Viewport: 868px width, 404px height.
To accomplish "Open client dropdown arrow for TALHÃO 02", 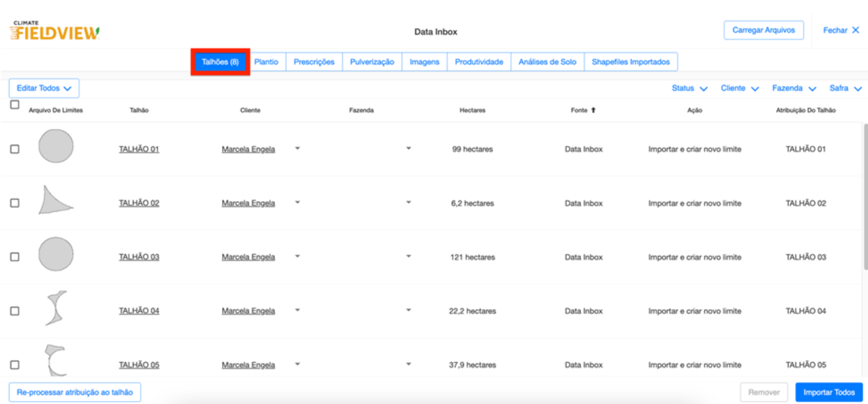I will 298,202.
